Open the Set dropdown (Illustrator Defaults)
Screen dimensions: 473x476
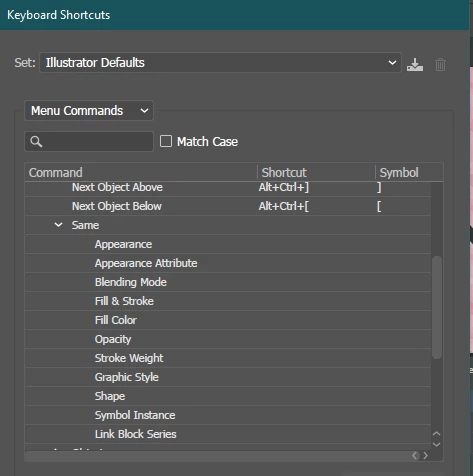click(x=220, y=62)
